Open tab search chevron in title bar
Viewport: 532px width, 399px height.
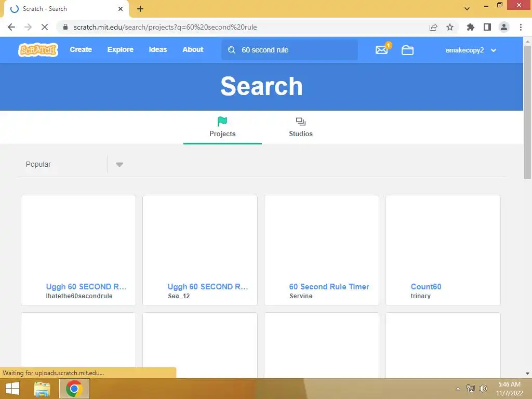pyautogui.click(x=467, y=9)
